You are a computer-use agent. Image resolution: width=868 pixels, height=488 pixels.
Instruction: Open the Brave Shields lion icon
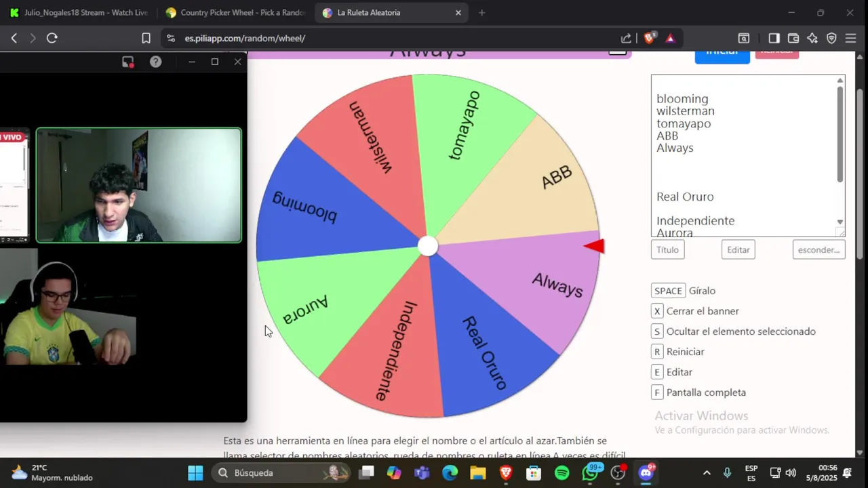[x=649, y=39]
